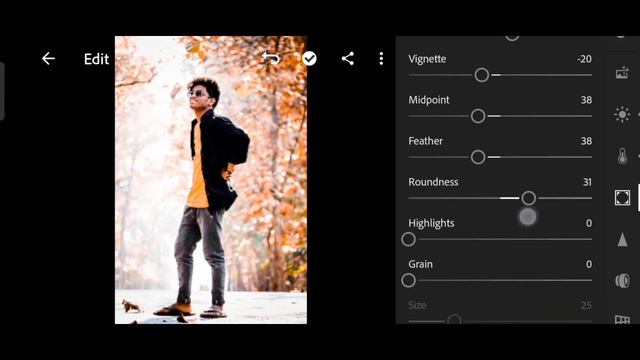Click the Midpoint label
The height and width of the screenshot is (360, 640).
[429, 100]
